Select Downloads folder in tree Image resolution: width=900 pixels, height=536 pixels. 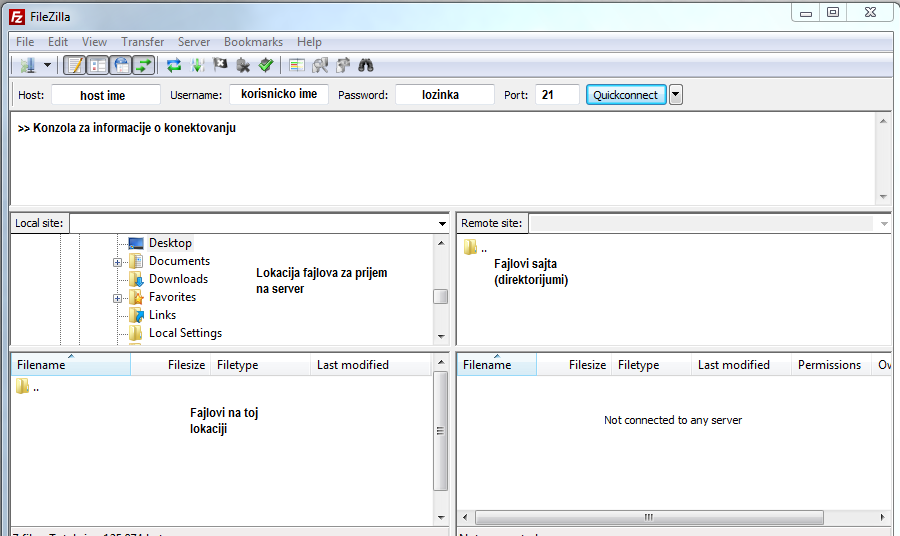coord(178,279)
